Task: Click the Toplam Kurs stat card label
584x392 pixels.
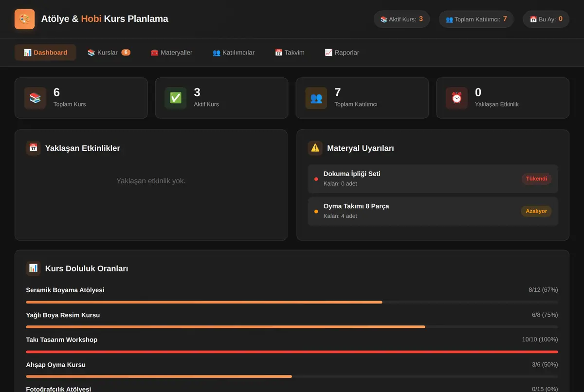Action: pos(70,104)
